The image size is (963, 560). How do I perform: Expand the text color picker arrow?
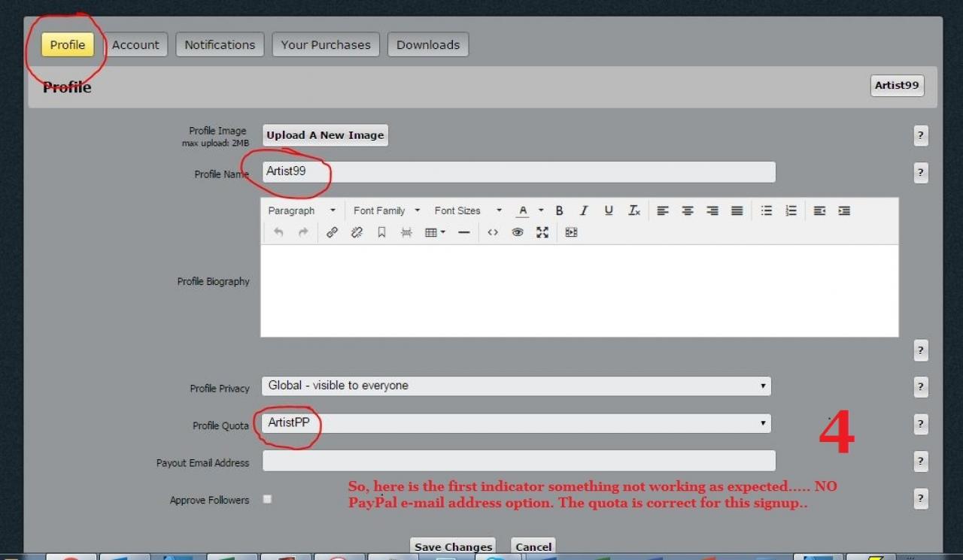coord(540,211)
